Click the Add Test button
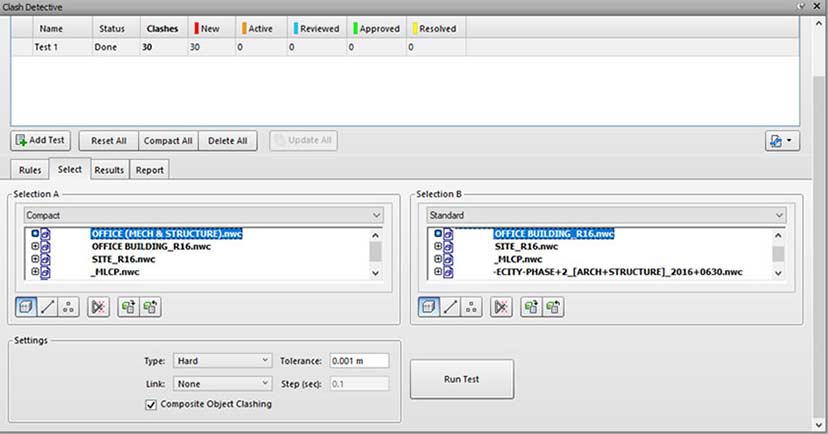The height and width of the screenshot is (434, 828). click(40, 140)
